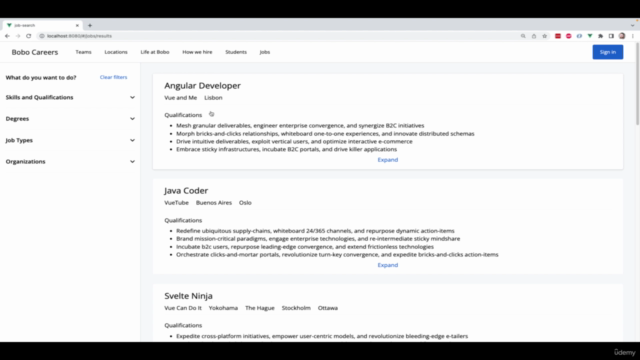This screenshot has height=360, width=640.
Task: Open the Vue devtools extension icon
Action: pyautogui.click(x=590, y=36)
